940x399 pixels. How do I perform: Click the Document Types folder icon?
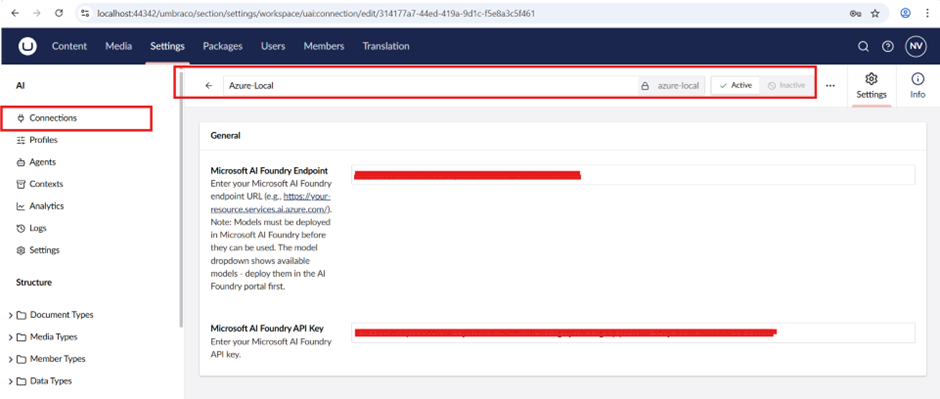click(22, 315)
